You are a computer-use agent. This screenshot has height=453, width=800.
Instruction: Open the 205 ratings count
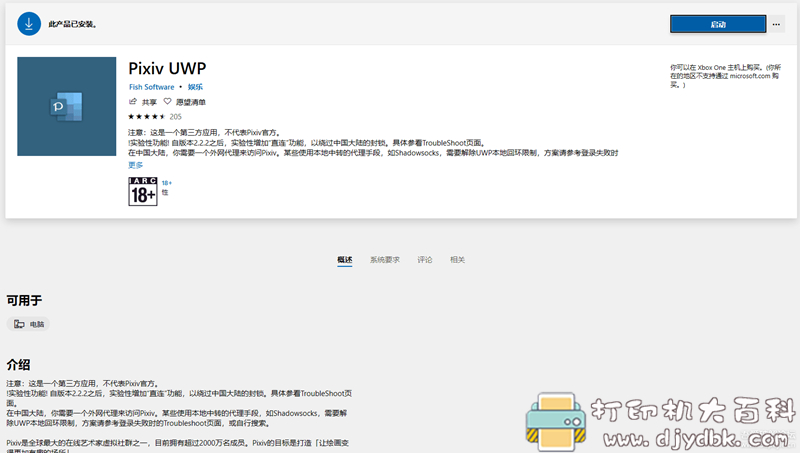[x=176, y=116]
